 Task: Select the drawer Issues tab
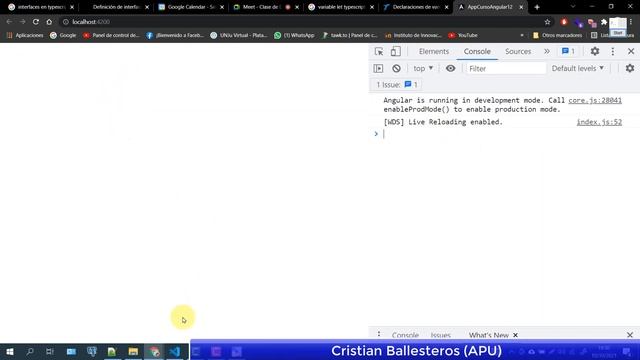440,335
